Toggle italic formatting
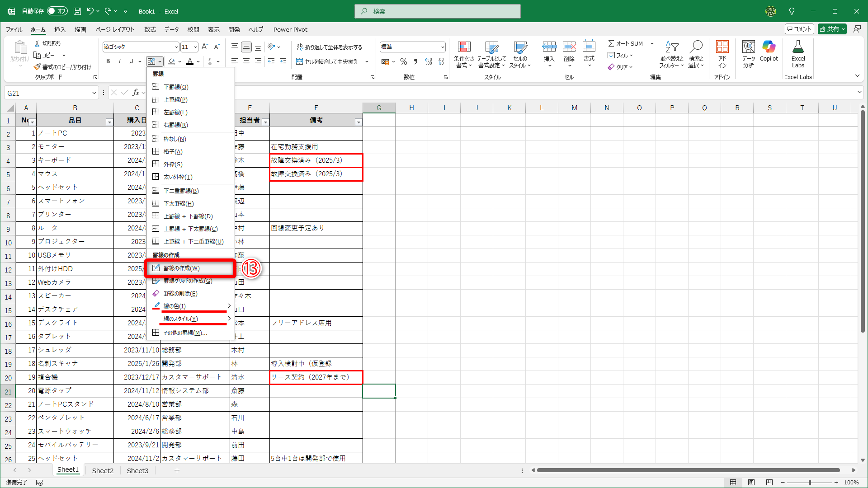This screenshot has width=868, height=488. (x=119, y=61)
